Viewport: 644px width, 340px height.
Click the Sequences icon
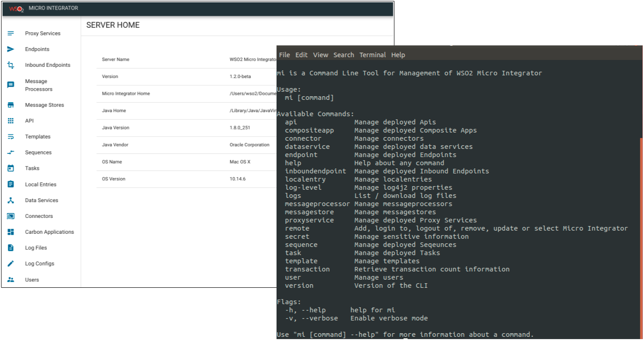11,153
